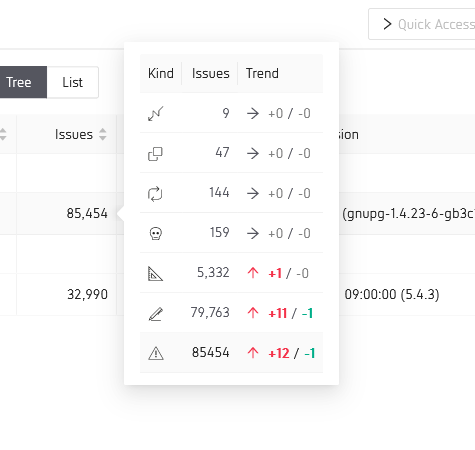
Task: Sort by the Issues column arrows
Action: 103,134
